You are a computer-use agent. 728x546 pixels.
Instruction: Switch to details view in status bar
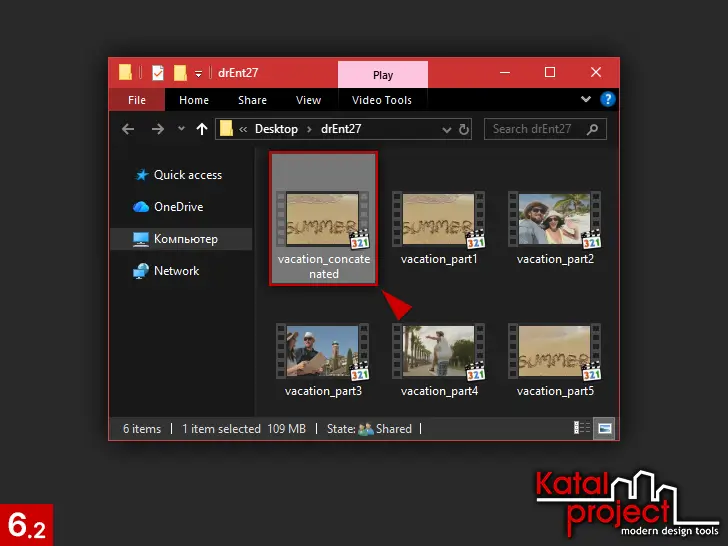tap(582, 428)
